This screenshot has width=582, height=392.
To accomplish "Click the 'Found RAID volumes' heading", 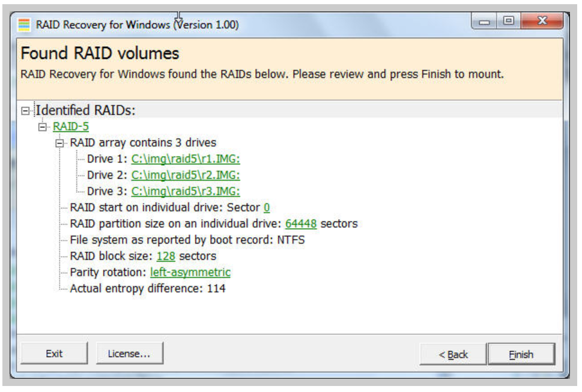I will point(100,53).
